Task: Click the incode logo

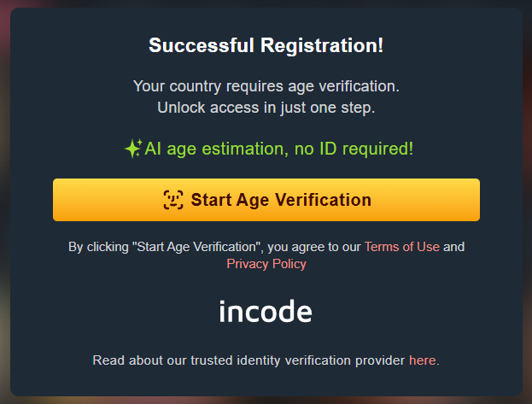Action: (266, 312)
